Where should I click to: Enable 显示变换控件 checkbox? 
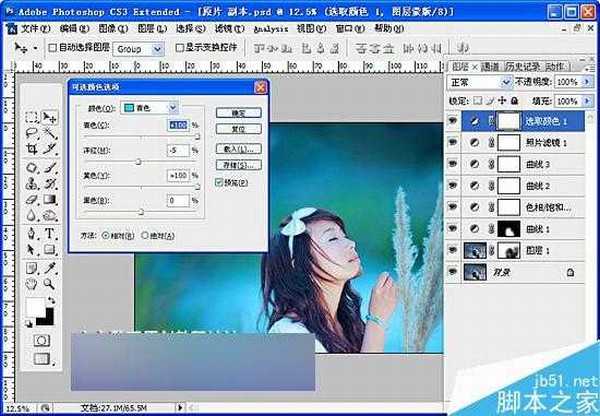[179, 47]
